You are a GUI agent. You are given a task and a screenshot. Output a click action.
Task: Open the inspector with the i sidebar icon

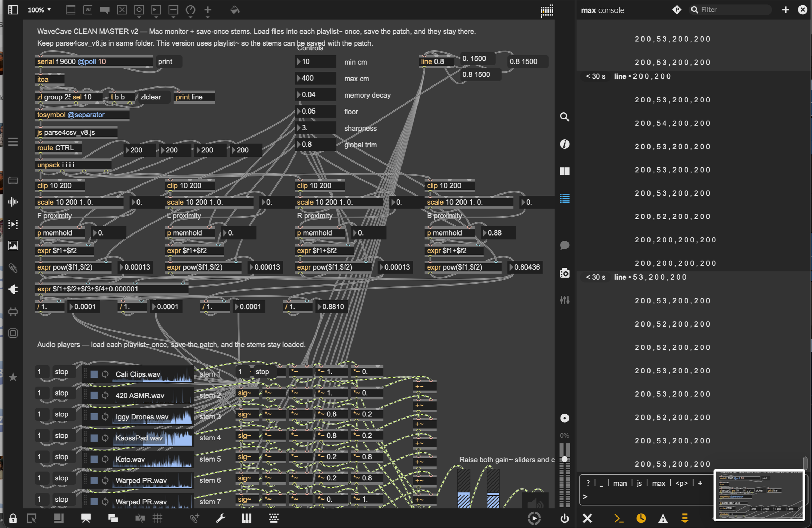(x=564, y=144)
